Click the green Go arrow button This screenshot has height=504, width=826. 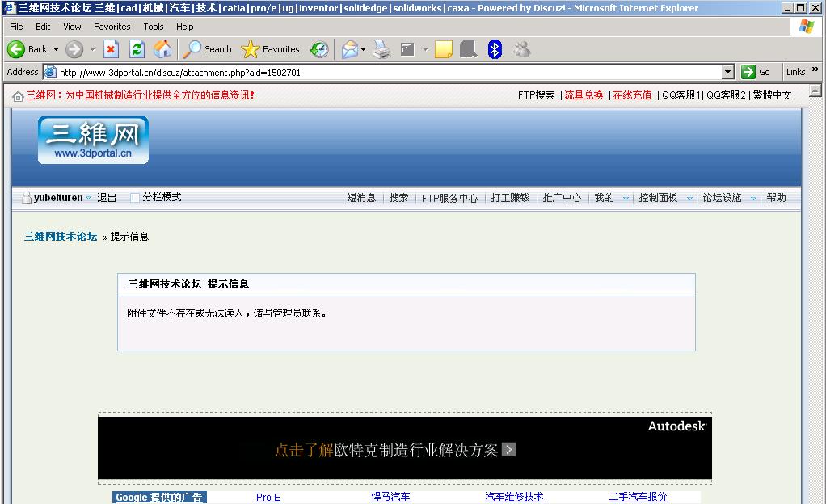(748, 72)
